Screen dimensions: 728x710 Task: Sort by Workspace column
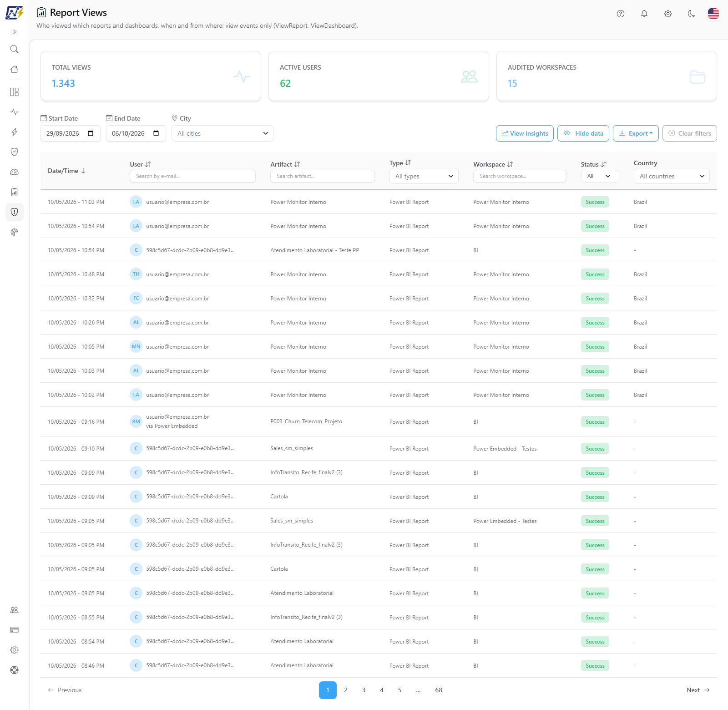point(493,164)
